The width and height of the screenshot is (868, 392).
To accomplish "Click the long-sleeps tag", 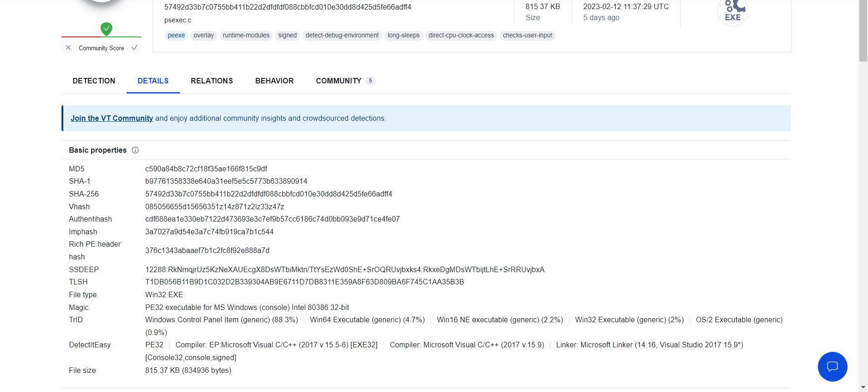I will click(x=403, y=36).
